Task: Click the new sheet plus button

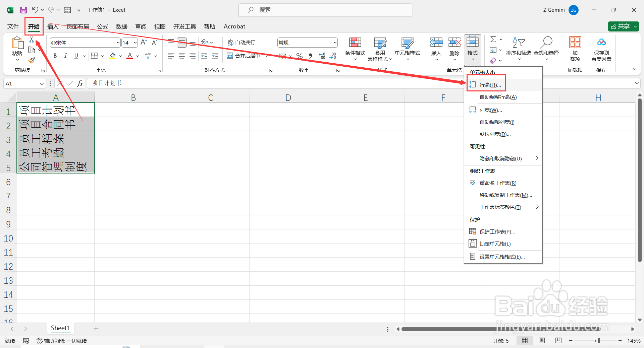Action: click(96, 329)
